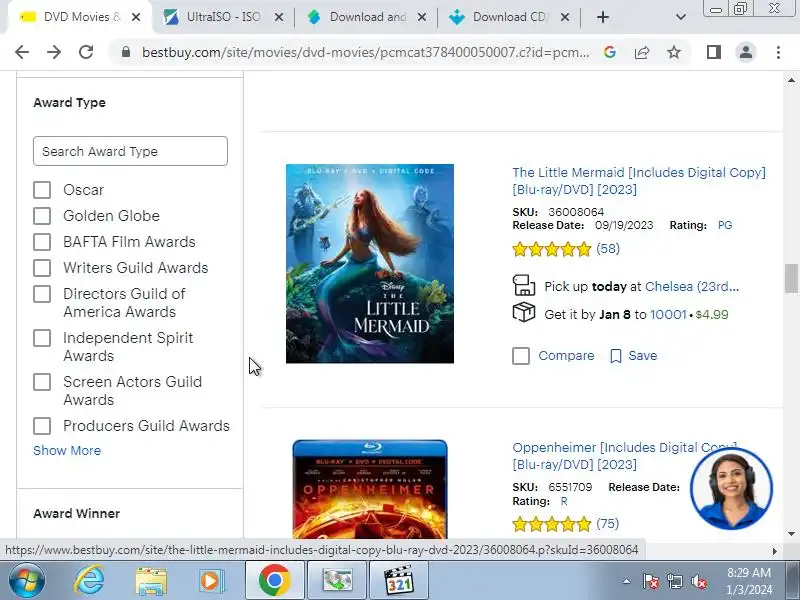
Task: Launch Internet Explorer from taskbar
Action: pyautogui.click(x=89, y=581)
